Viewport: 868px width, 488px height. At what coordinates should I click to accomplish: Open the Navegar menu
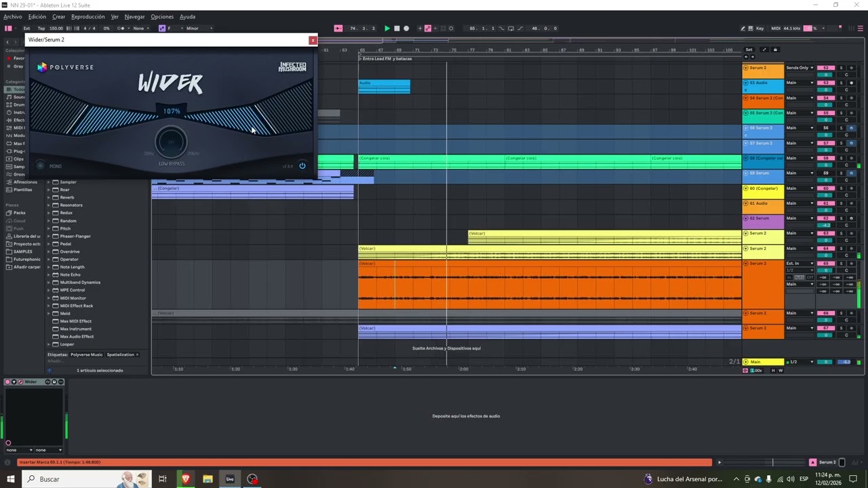(x=134, y=17)
